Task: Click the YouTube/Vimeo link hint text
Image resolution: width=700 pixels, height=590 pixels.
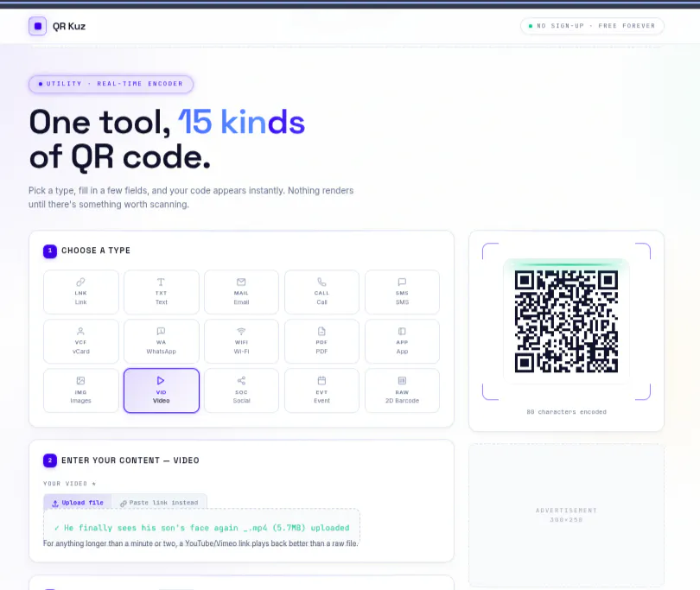Action: [200, 543]
